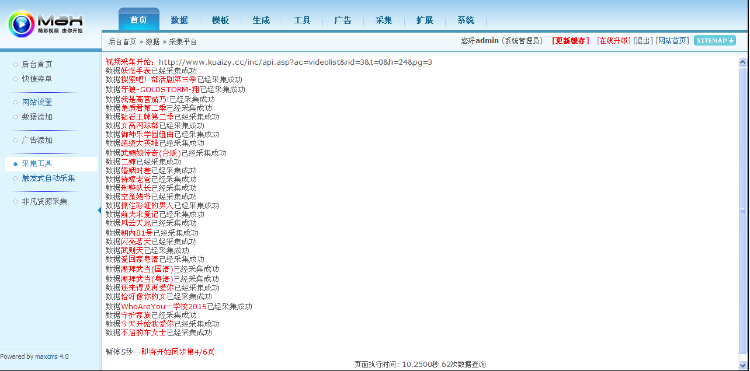Open the 首页 tab
Screen dimensions: 750x371
click(x=139, y=20)
